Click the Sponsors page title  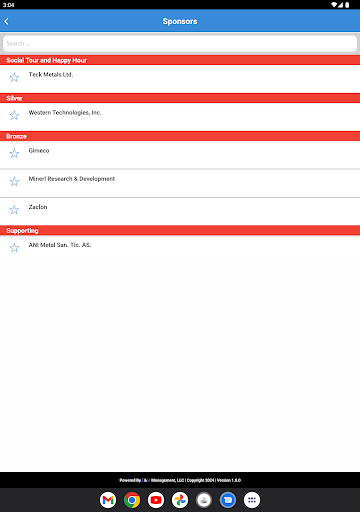click(180, 21)
